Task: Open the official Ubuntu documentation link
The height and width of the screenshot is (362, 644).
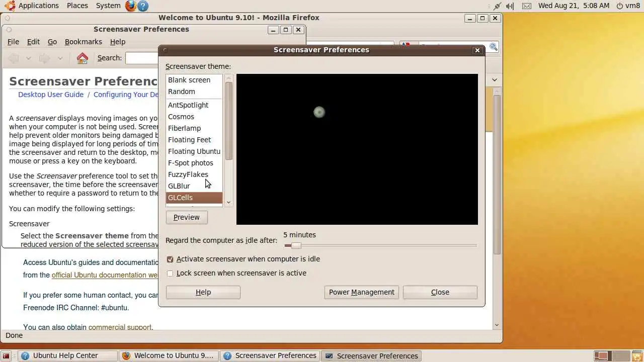Action: coord(105,275)
